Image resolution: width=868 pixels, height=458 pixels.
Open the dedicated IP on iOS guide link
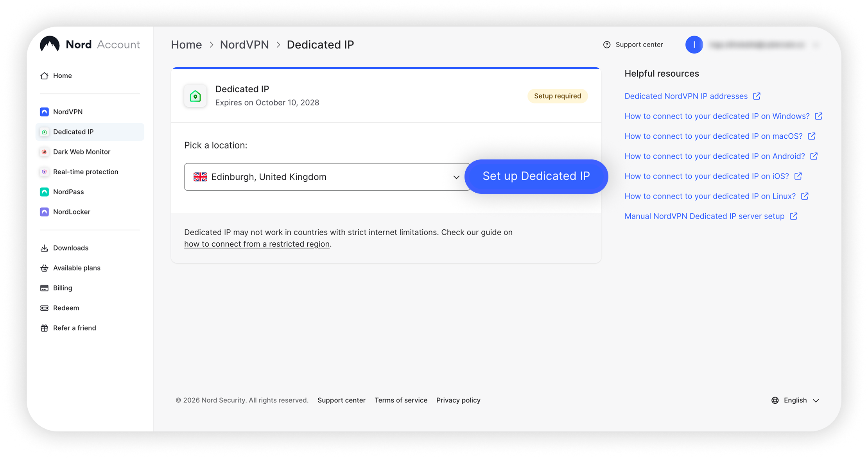[x=713, y=176]
